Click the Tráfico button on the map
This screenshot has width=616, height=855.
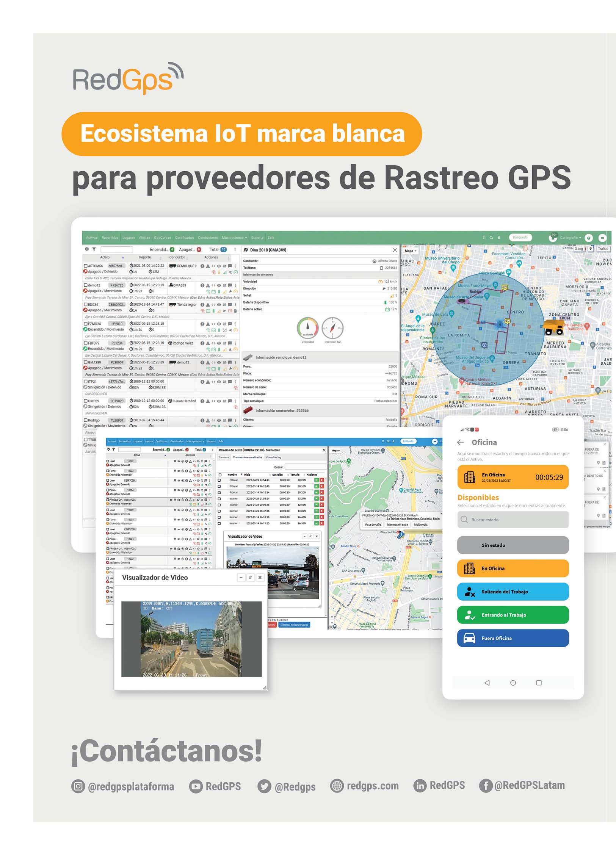pyautogui.click(x=603, y=249)
